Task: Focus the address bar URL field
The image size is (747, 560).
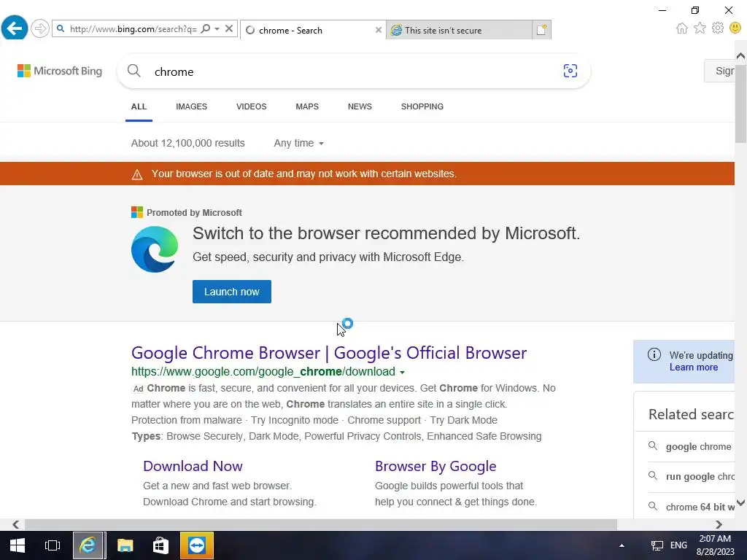Action: (x=133, y=29)
